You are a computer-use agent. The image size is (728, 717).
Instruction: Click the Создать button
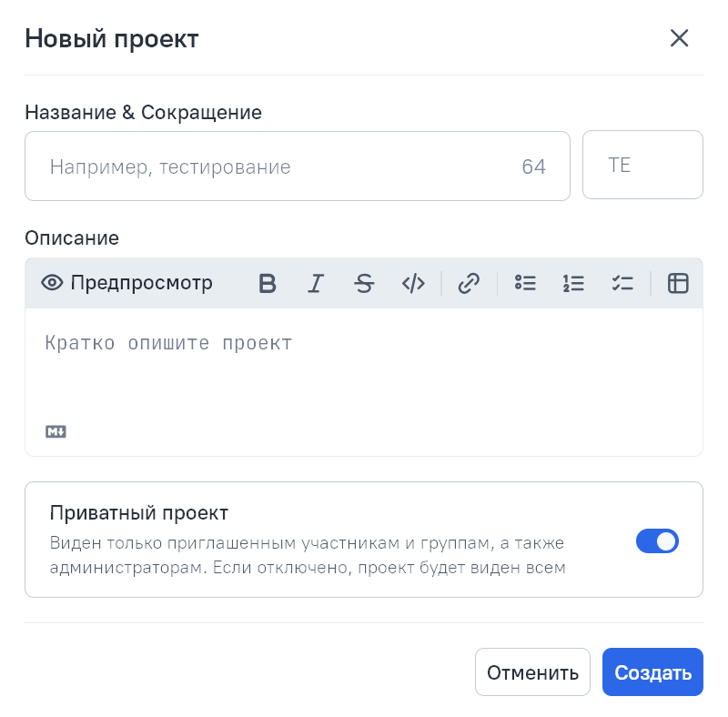click(652, 672)
